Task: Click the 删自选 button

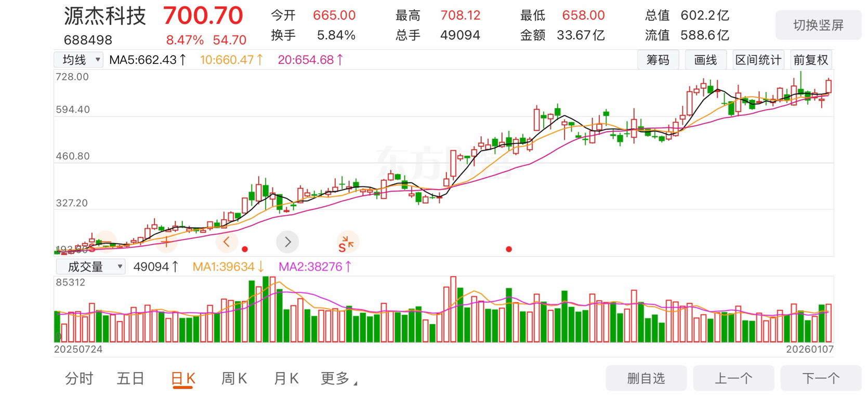Action: click(x=646, y=378)
